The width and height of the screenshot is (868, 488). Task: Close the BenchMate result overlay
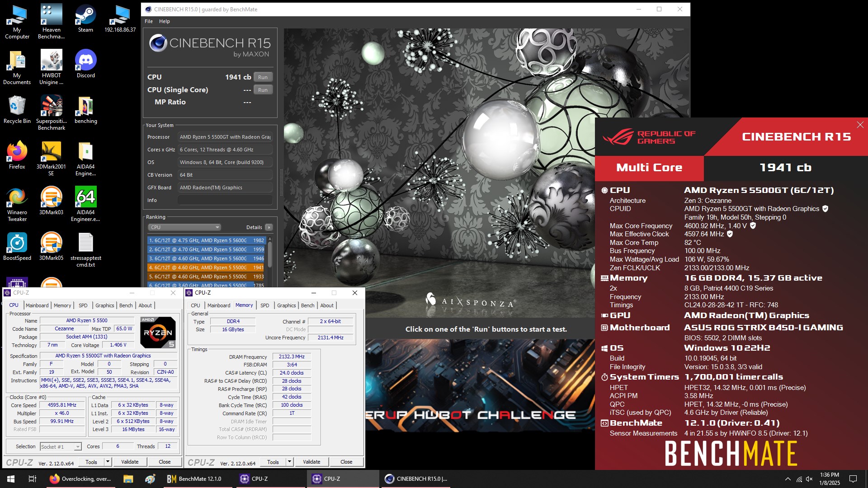point(860,125)
